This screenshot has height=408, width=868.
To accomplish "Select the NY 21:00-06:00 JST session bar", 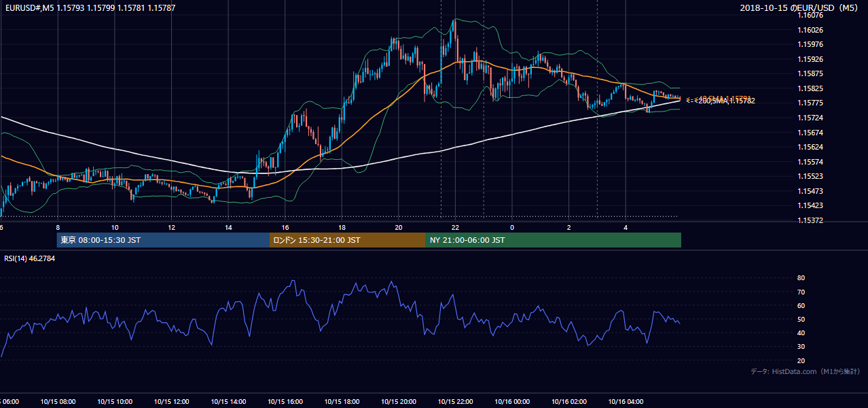I will pos(554,240).
